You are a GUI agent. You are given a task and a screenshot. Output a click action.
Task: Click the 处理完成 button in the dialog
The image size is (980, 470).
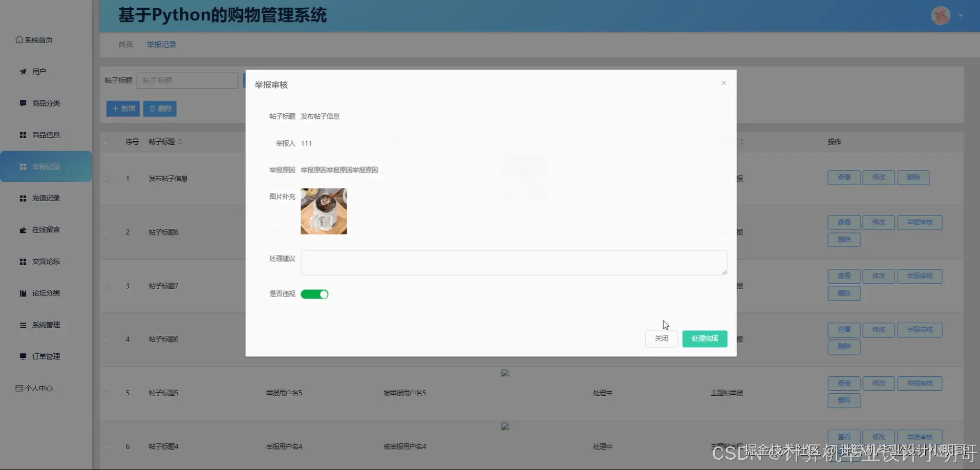pos(705,338)
